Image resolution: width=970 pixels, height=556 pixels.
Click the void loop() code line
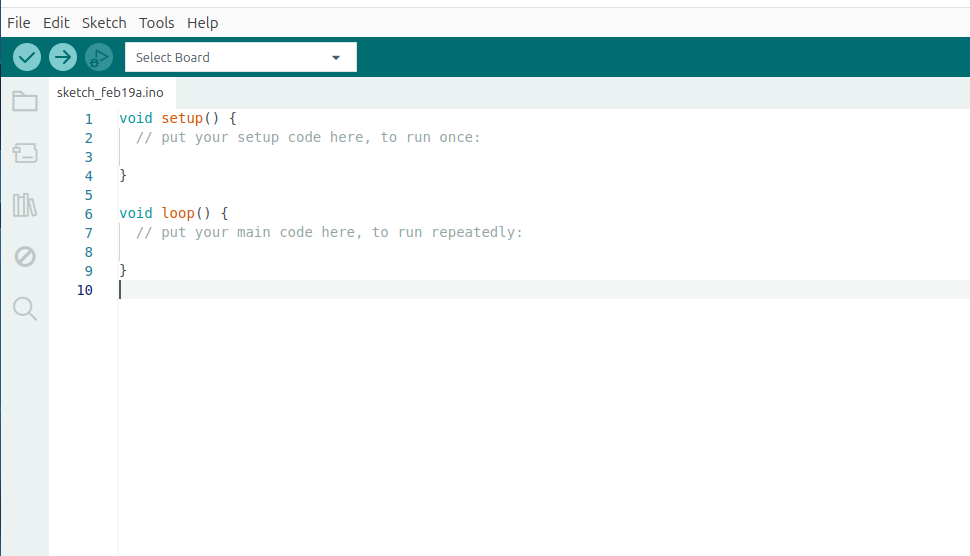click(x=174, y=214)
